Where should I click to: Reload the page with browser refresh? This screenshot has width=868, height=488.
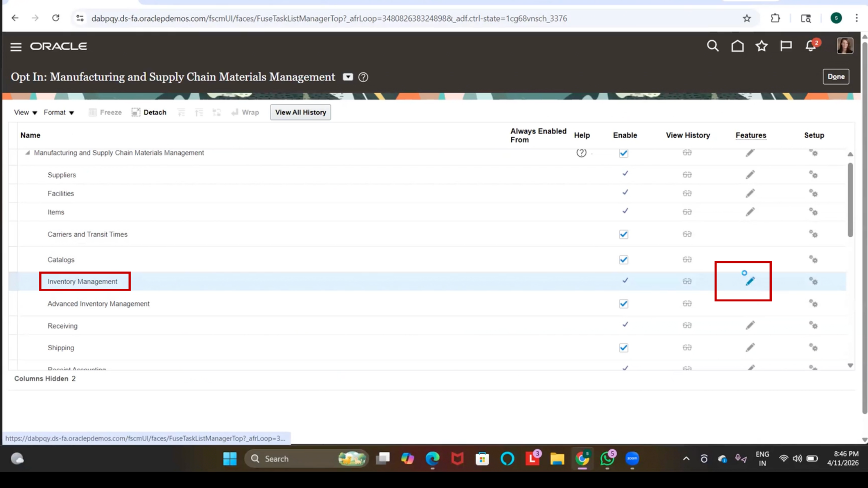pyautogui.click(x=56, y=18)
